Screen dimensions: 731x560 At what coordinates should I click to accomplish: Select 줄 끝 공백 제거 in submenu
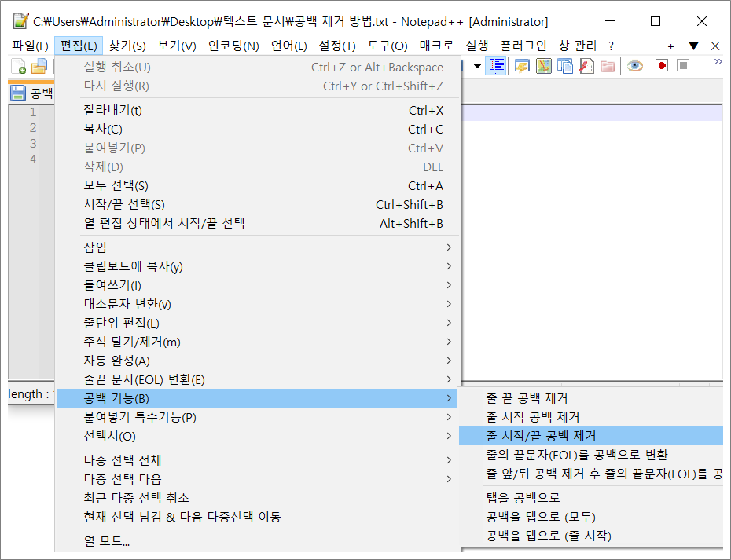click(x=591, y=398)
